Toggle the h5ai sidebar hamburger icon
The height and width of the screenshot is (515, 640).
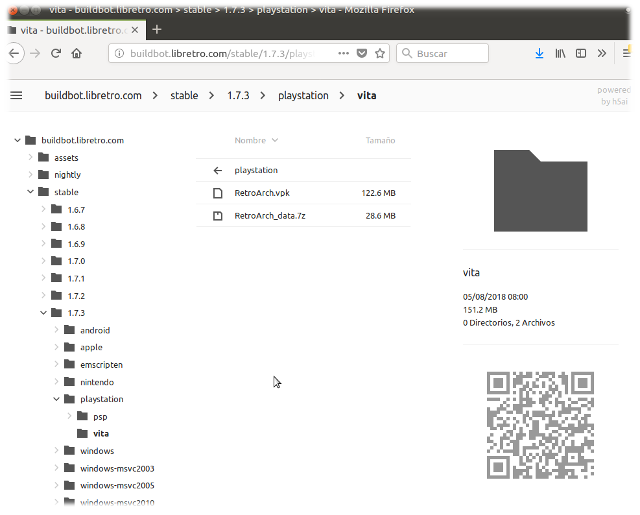(x=16, y=95)
